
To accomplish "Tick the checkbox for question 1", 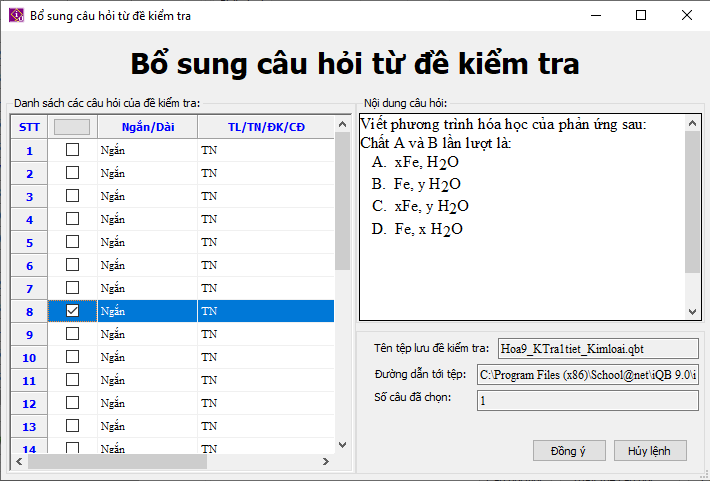I will (x=72, y=149).
